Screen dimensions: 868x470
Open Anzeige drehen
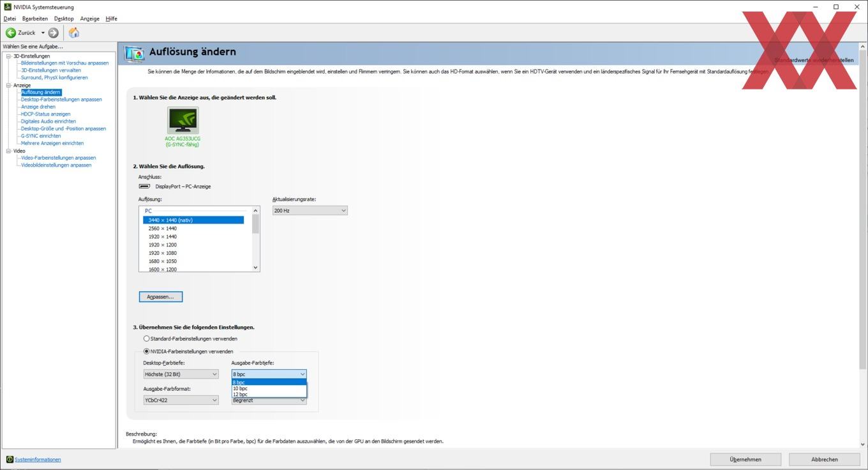pos(38,107)
